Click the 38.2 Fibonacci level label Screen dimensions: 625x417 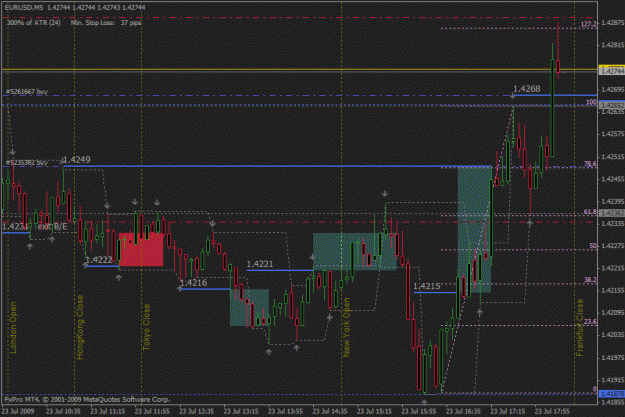tap(590, 280)
